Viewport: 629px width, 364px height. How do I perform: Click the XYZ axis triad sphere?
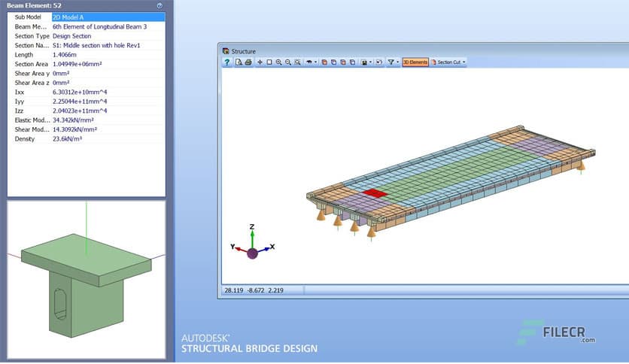252,253
